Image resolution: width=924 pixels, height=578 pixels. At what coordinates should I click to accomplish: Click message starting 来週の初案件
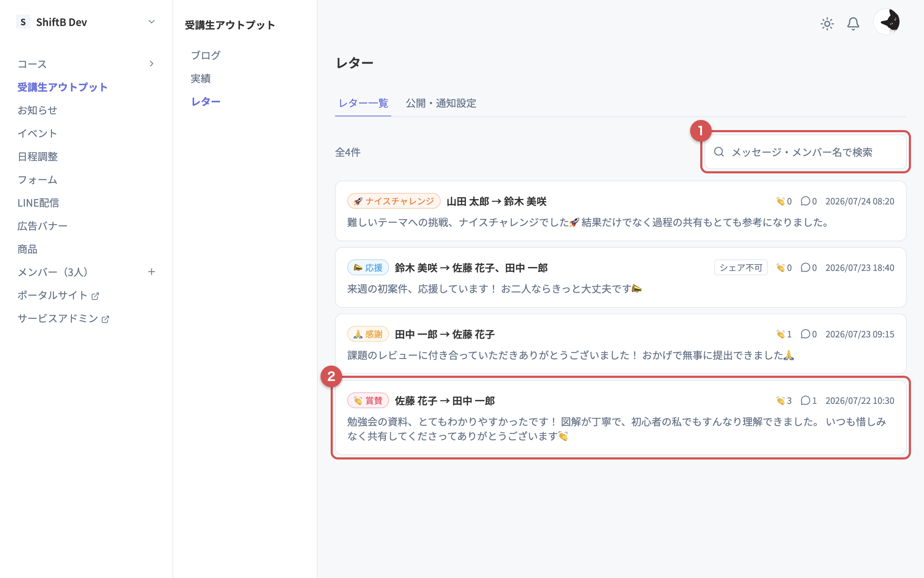click(x=494, y=289)
